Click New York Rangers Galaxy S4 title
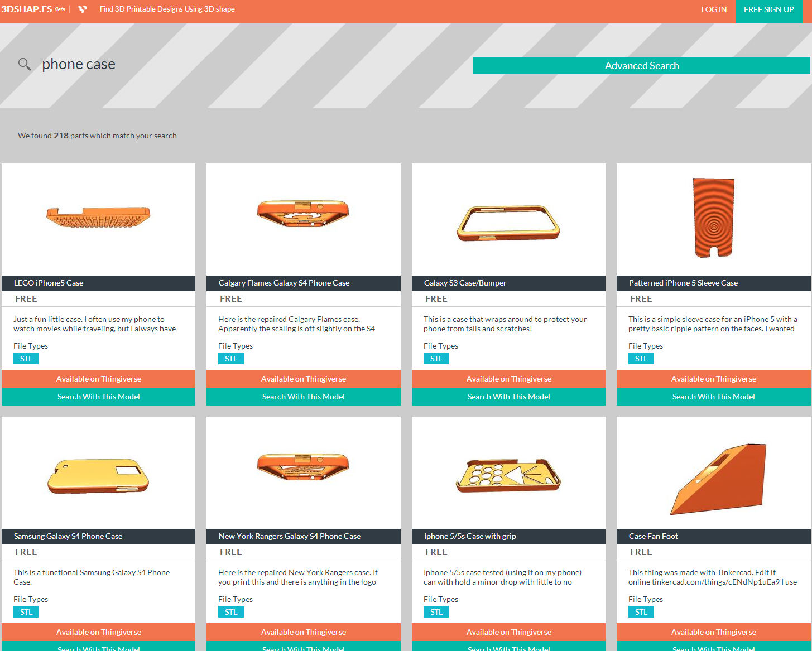This screenshot has width=812, height=651. (x=290, y=536)
